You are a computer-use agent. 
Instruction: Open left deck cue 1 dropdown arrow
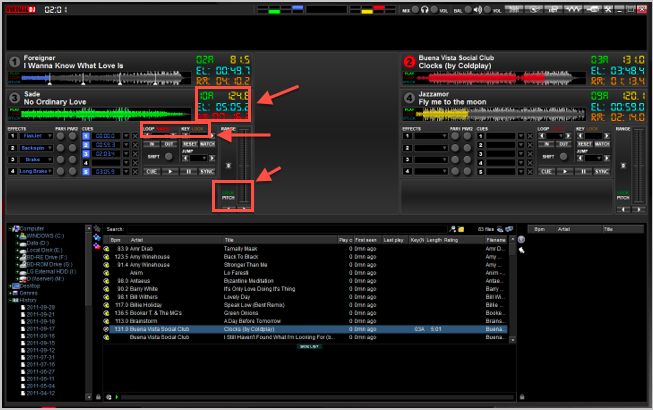126,136
